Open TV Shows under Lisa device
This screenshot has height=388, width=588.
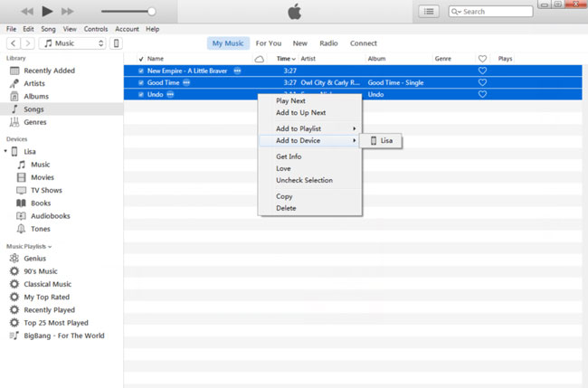[46, 191]
